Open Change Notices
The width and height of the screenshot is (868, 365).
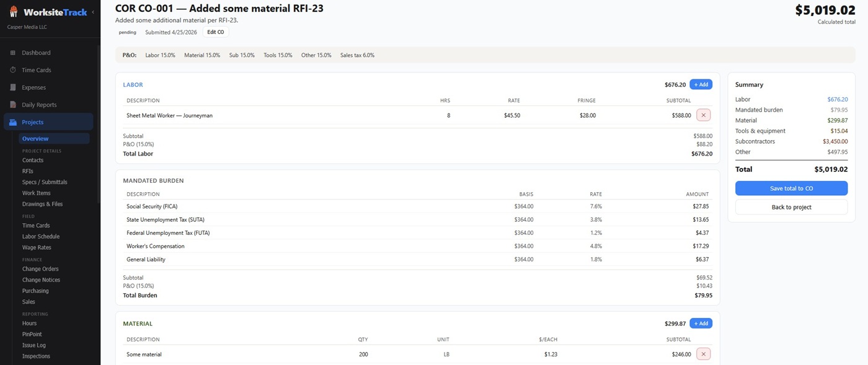coord(41,280)
